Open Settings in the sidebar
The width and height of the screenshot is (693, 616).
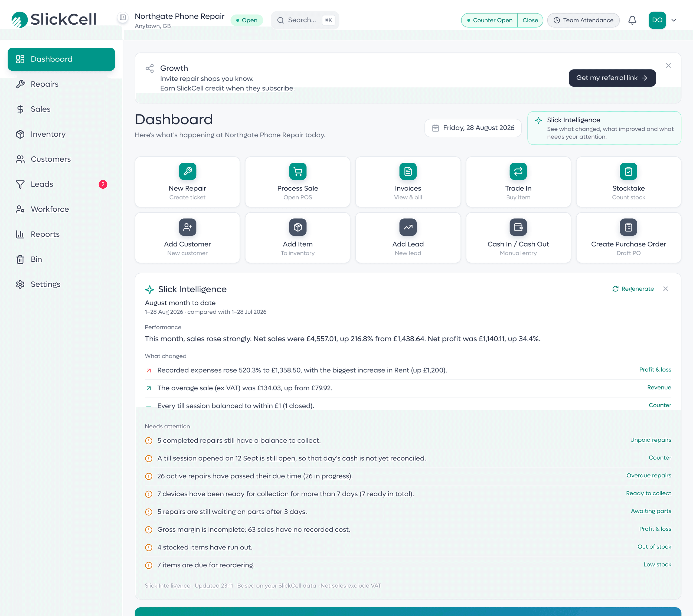[61, 284]
